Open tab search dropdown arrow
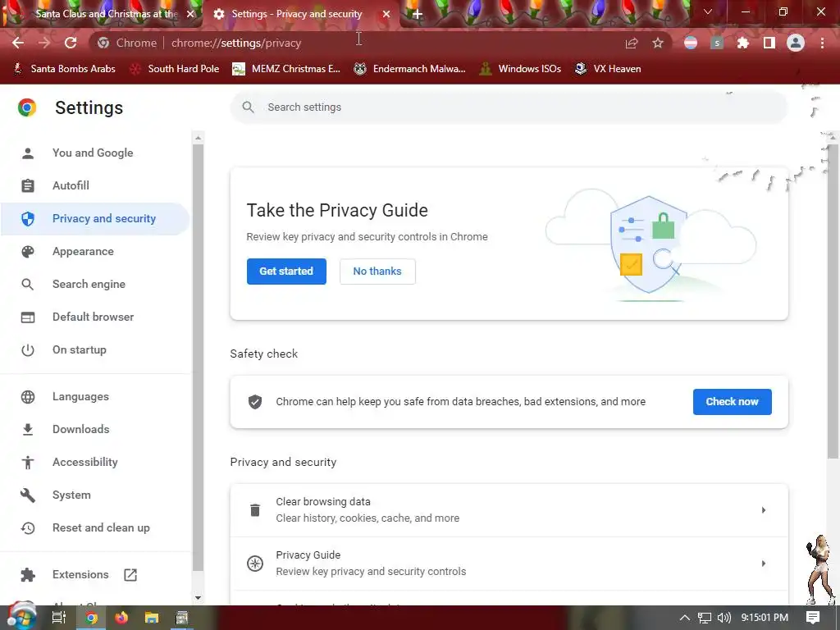Viewport: 840px width, 630px height. point(708,11)
